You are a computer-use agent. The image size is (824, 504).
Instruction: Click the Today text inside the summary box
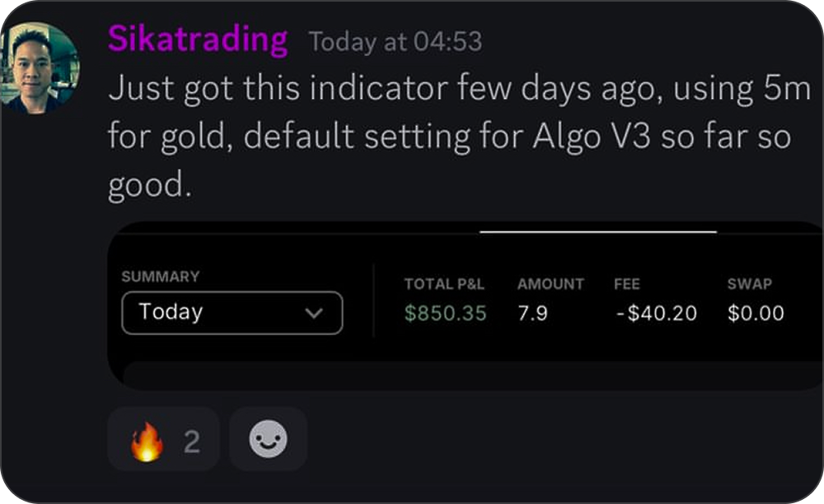(x=171, y=312)
